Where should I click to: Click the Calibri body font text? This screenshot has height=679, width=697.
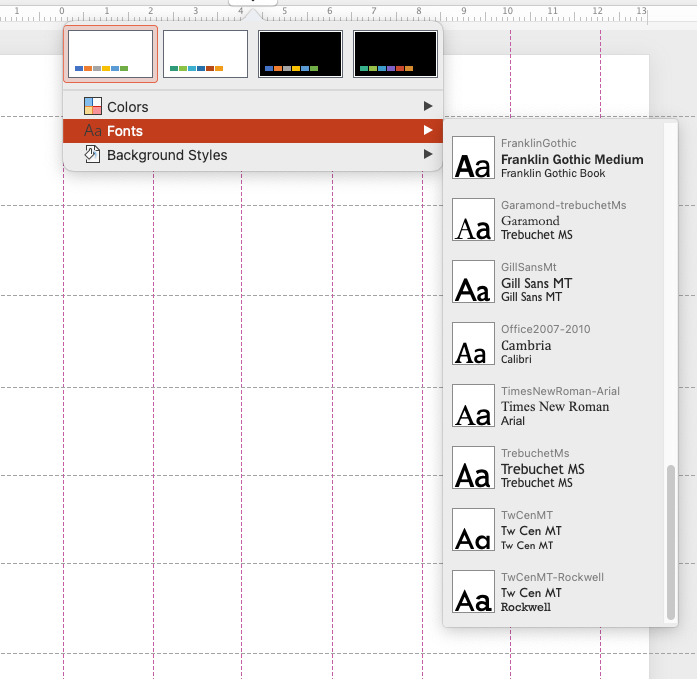[x=516, y=359]
